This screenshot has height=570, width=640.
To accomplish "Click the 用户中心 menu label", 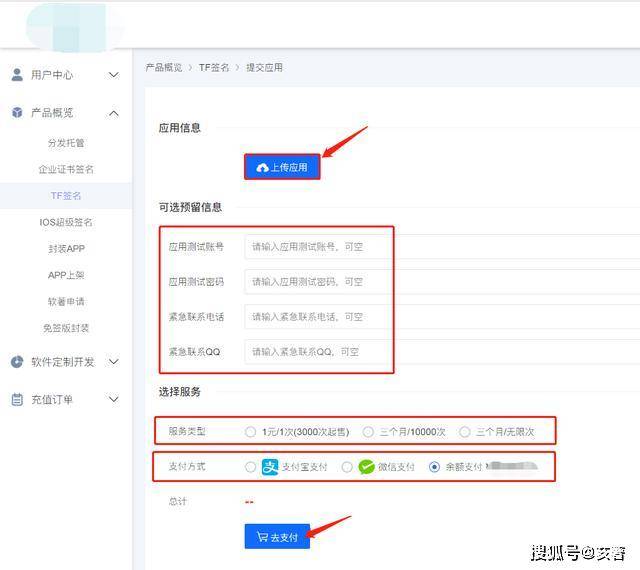I will coord(52,75).
